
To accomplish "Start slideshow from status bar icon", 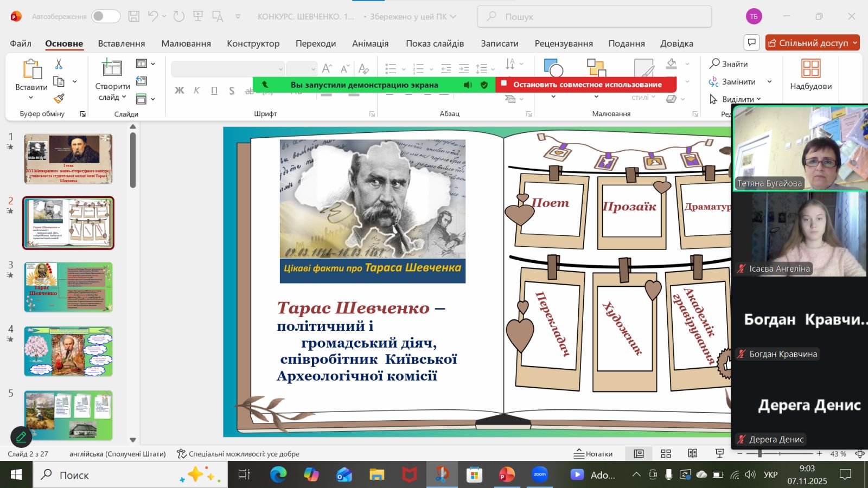I will click(720, 454).
